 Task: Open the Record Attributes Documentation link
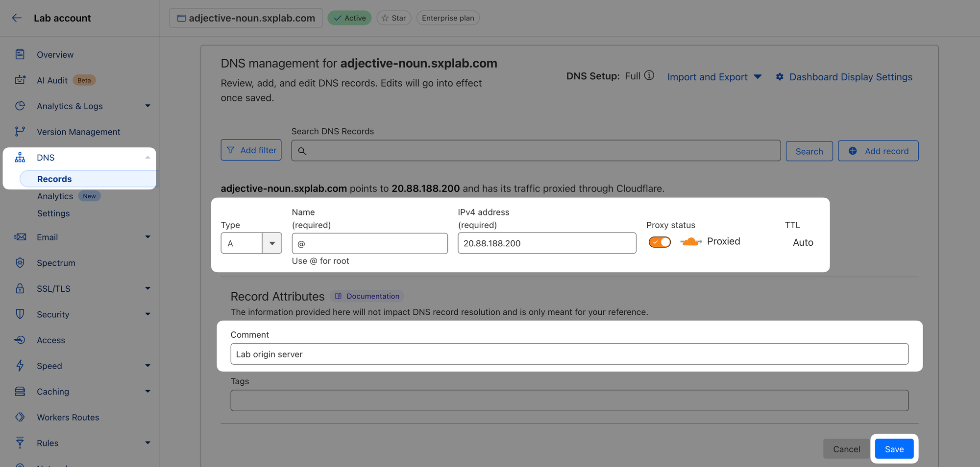pyautogui.click(x=367, y=296)
